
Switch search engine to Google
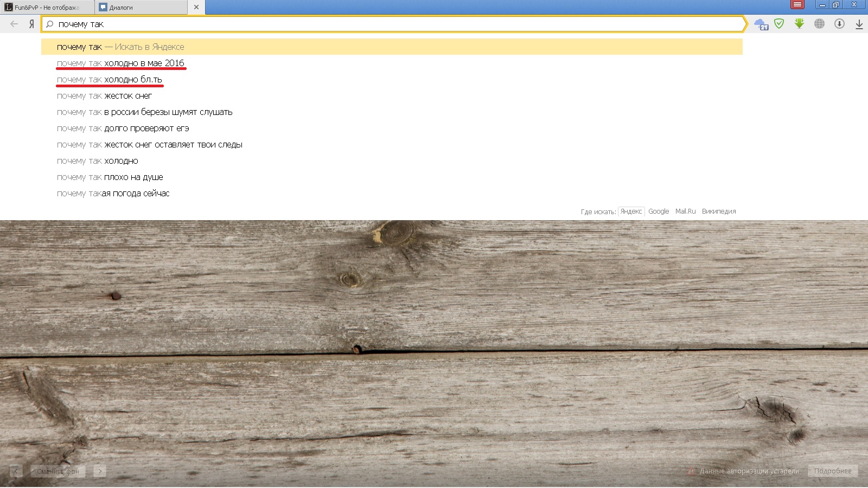[x=659, y=211]
